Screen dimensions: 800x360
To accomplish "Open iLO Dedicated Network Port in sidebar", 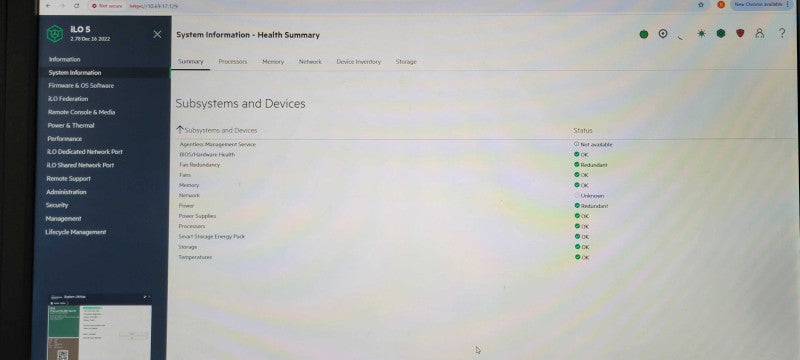I will (x=85, y=152).
